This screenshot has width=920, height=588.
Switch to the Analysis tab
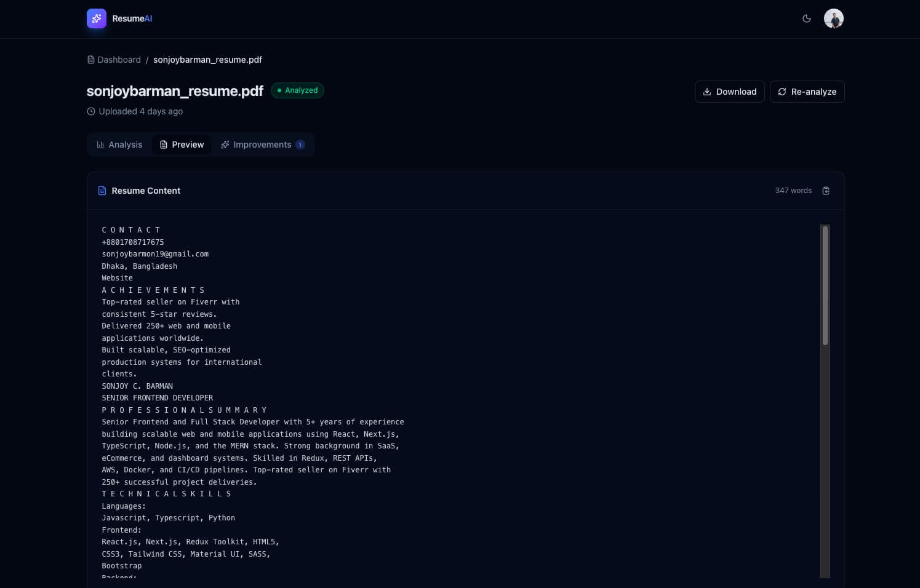pyautogui.click(x=119, y=145)
